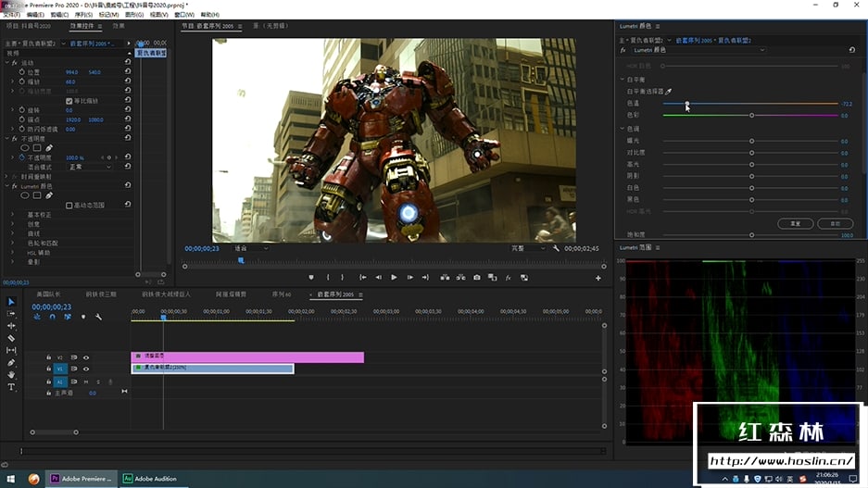
Task: Mute the A1 audio track
Action: pyautogui.click(x=86, y=382)
